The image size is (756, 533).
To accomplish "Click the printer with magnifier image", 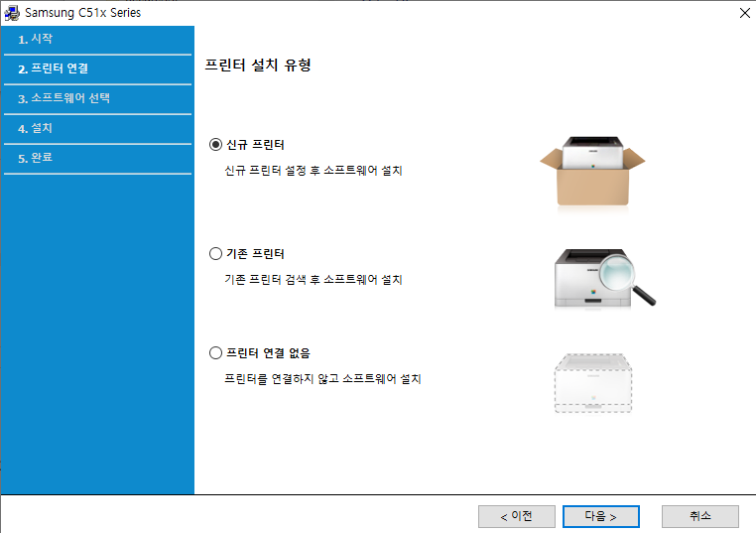I will [x=605, y=278].
